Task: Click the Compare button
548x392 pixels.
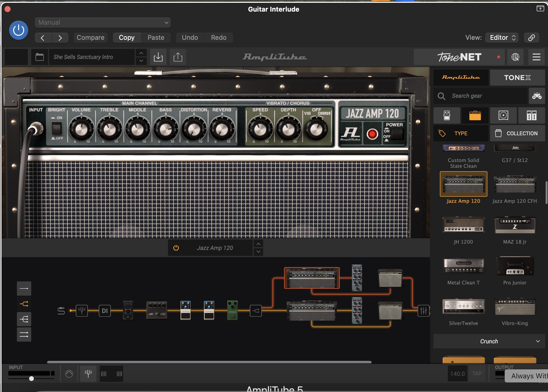Action: tap(90, 38)
